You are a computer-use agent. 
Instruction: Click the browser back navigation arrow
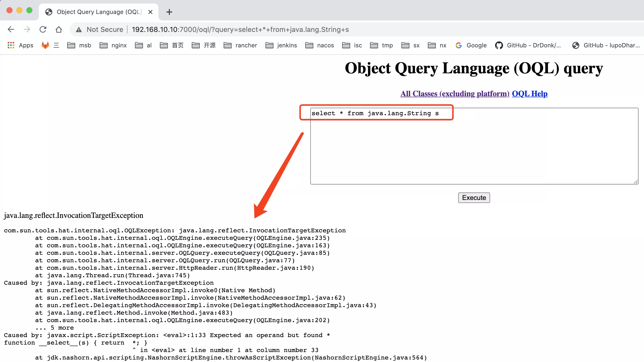(x=11, y=29)
